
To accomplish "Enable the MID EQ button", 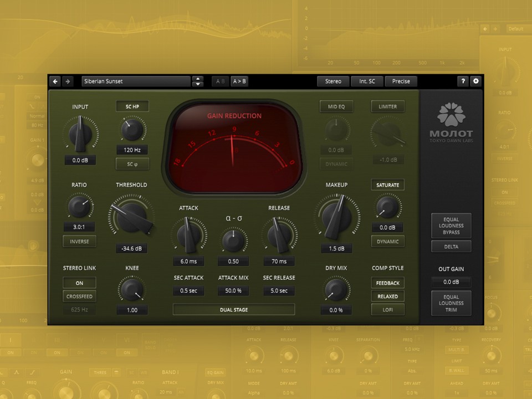I will tap(336, 106).
